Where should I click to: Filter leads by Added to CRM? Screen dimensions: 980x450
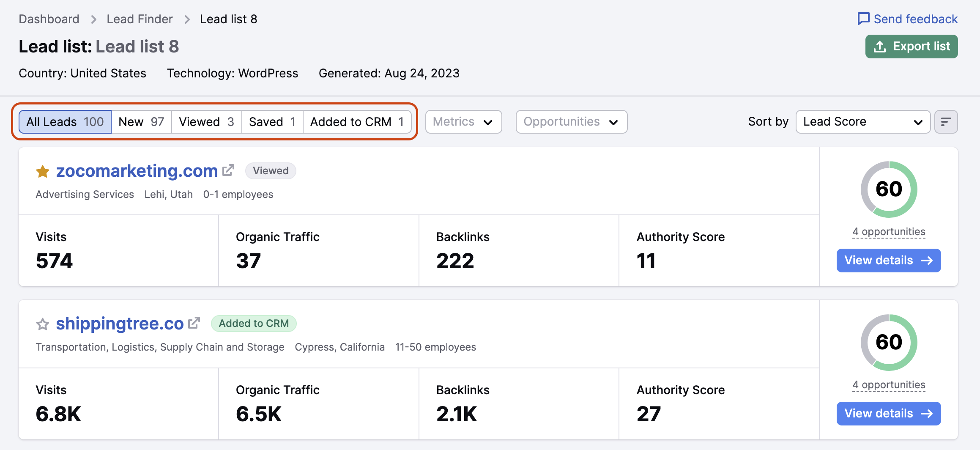tap(357, 121)
